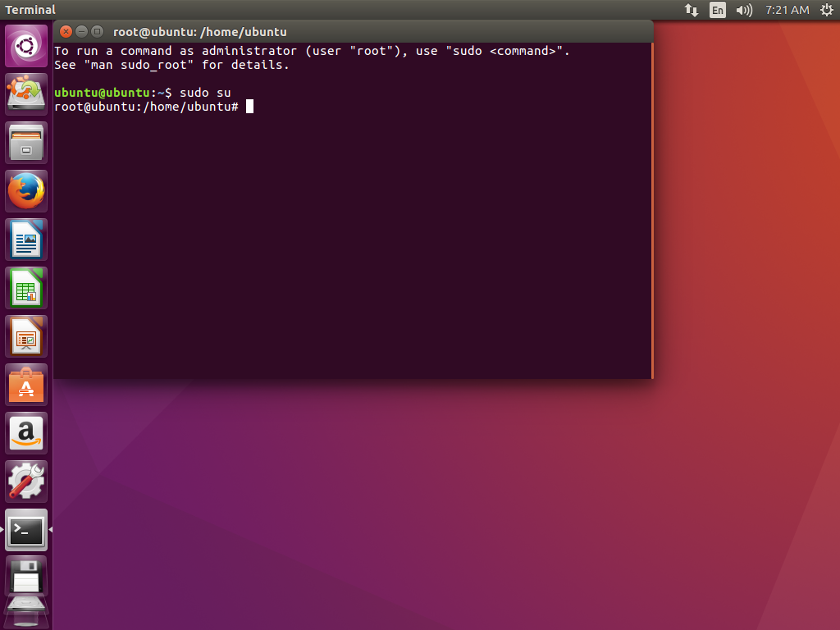Open the sound volume indicator
Image resolution: width=840 pixels, height=630 pixels.
744,10
